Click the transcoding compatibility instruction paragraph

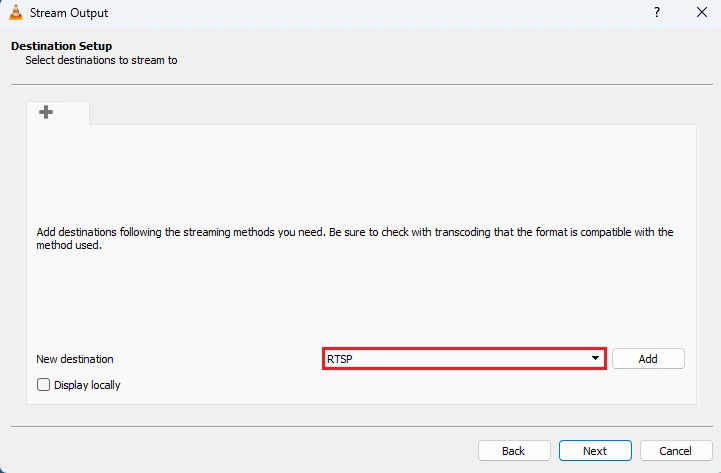coord(355,238)
